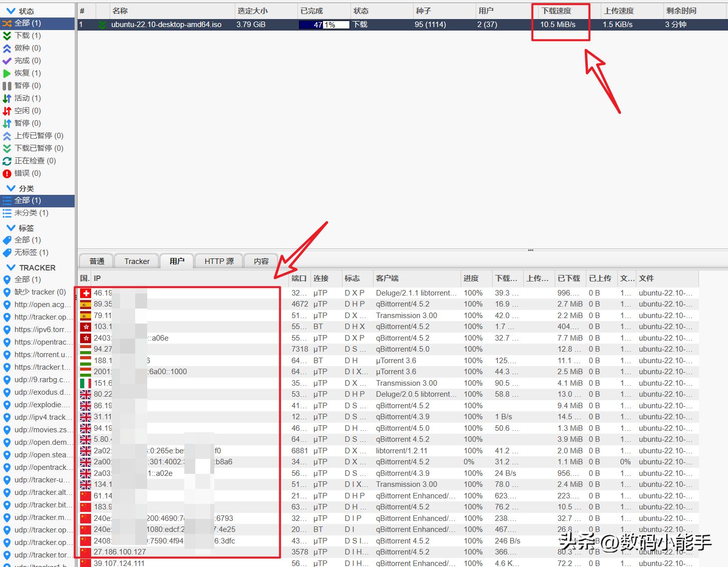Collapse the 分类 category section

point(12,188)
